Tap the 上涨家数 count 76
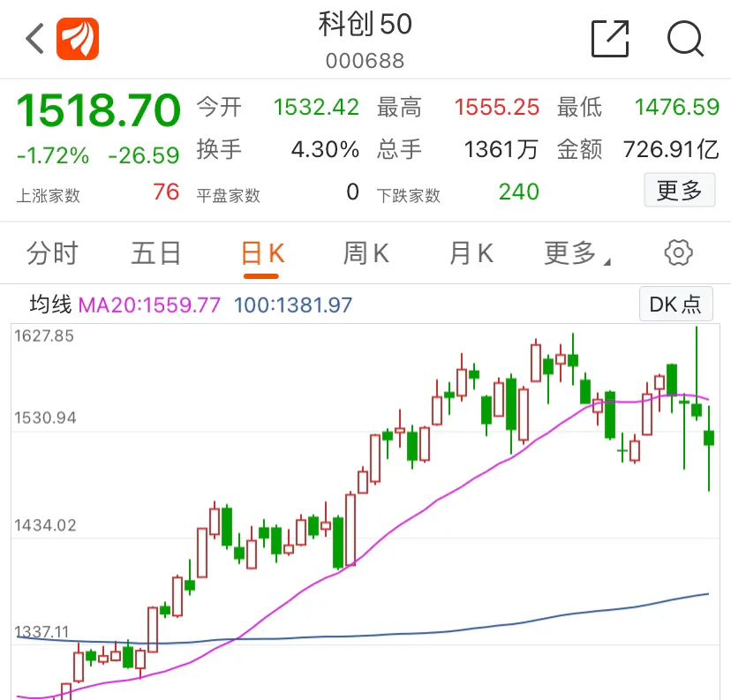The image size is (731, 700). 166,192
